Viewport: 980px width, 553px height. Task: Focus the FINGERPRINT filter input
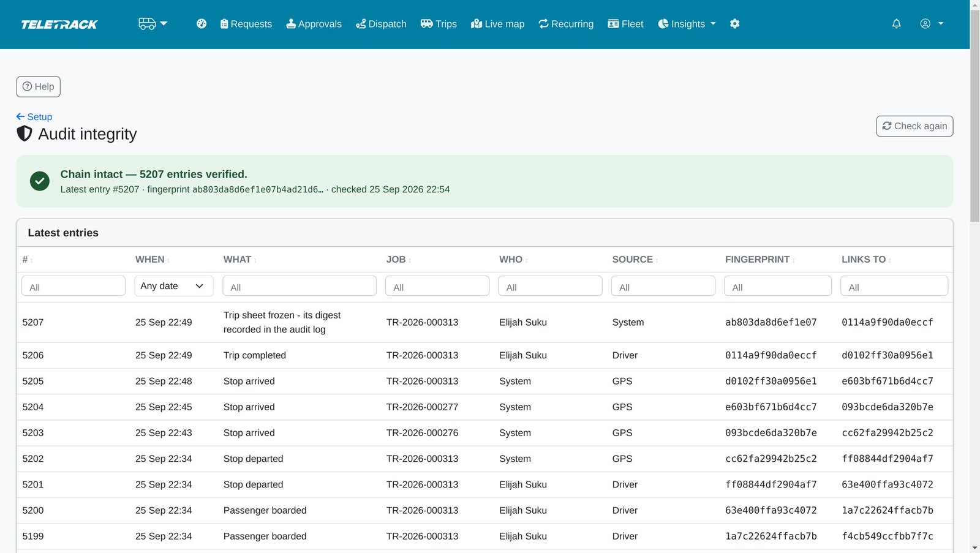pyautogui.click(x=778, y=286)
